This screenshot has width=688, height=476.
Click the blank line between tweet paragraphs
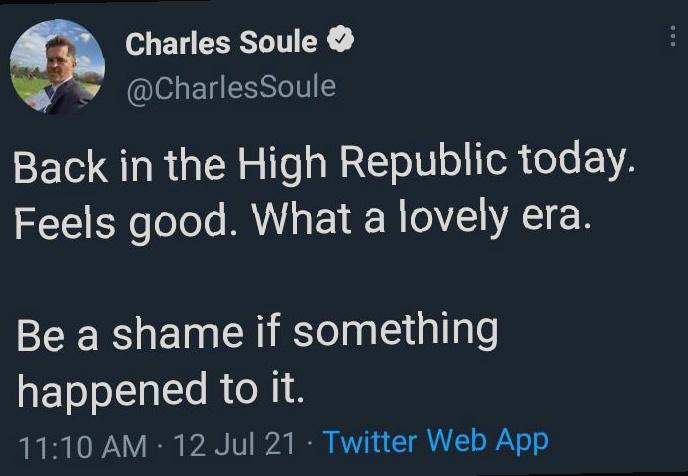coord(300,274)
